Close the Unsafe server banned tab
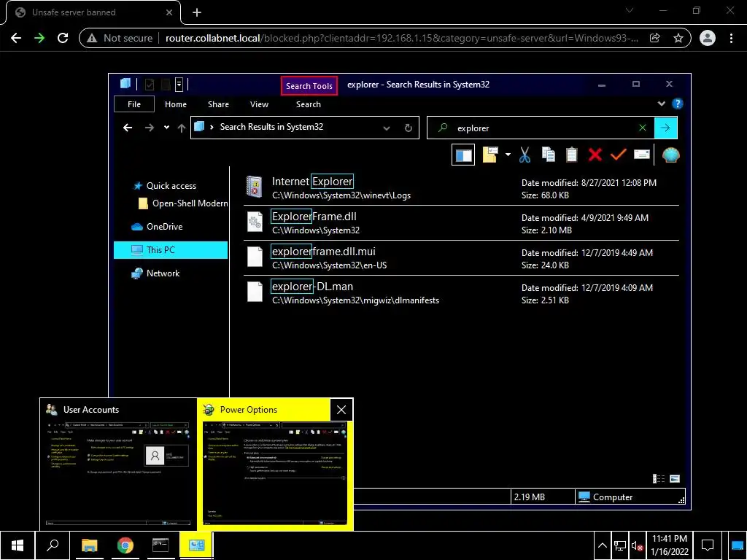747x560 pixels. (169, 12)
